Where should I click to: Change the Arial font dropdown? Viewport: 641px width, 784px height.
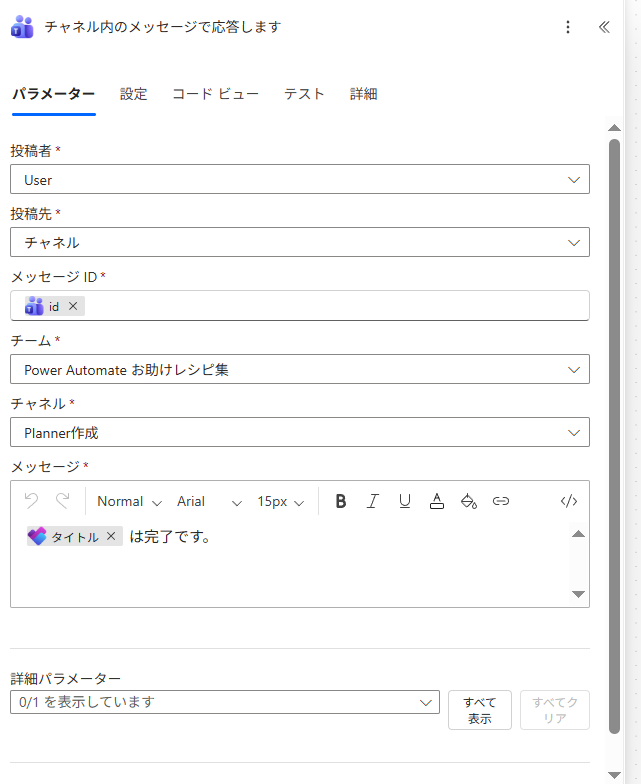[209, 502]
